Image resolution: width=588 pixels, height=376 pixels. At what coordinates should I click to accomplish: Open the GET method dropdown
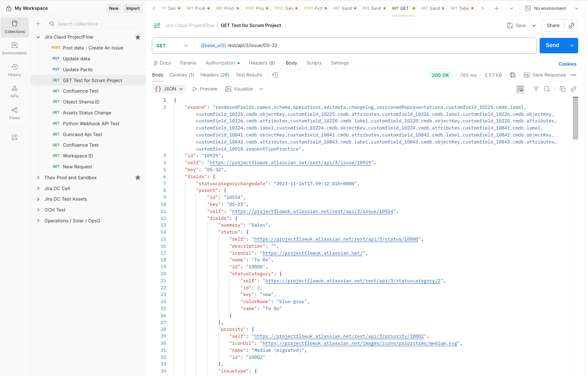(172, 46)
